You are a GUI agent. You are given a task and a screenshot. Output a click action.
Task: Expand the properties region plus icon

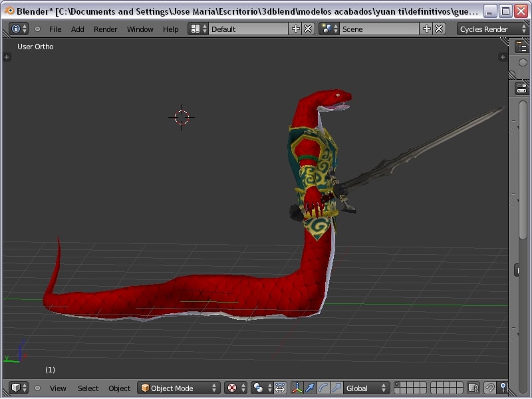[x=503, y=57]
